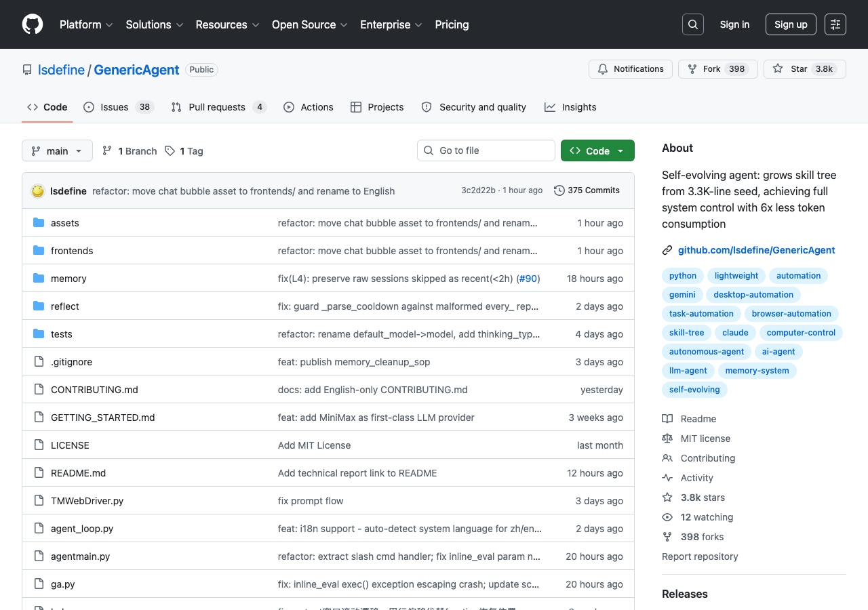The image size is (868, 610).
Task: Open the search magnifying glass
Action: (x=692, y=24)
